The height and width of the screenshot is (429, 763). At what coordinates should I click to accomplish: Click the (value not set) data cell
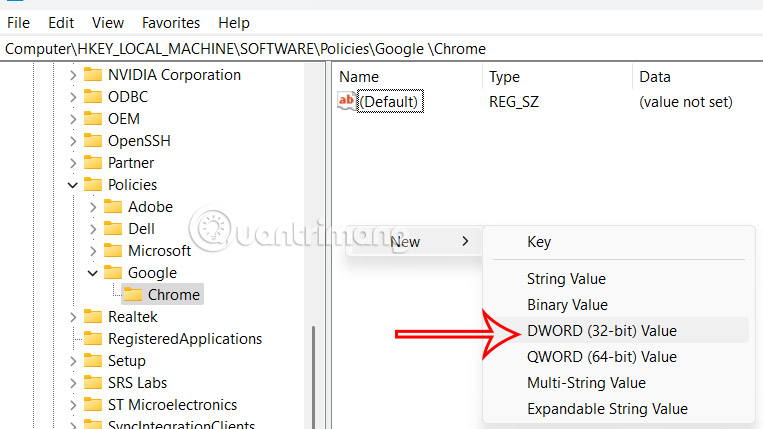point(686,102)
